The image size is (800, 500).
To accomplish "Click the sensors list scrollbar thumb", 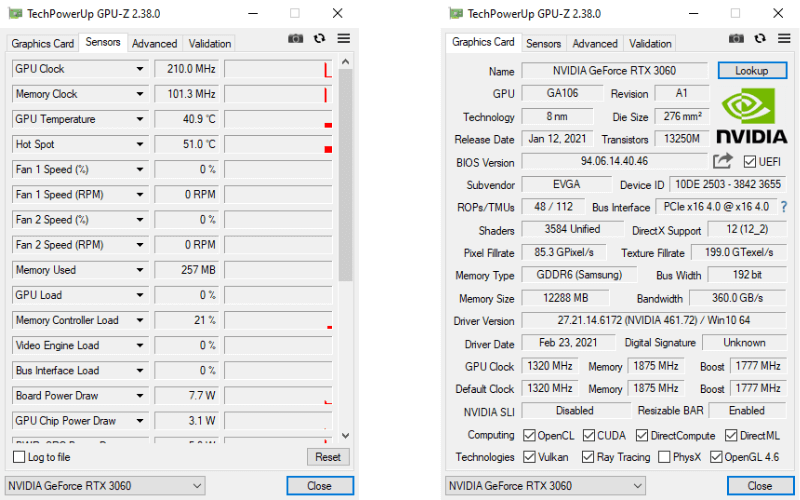I will (x=345, y=175).
